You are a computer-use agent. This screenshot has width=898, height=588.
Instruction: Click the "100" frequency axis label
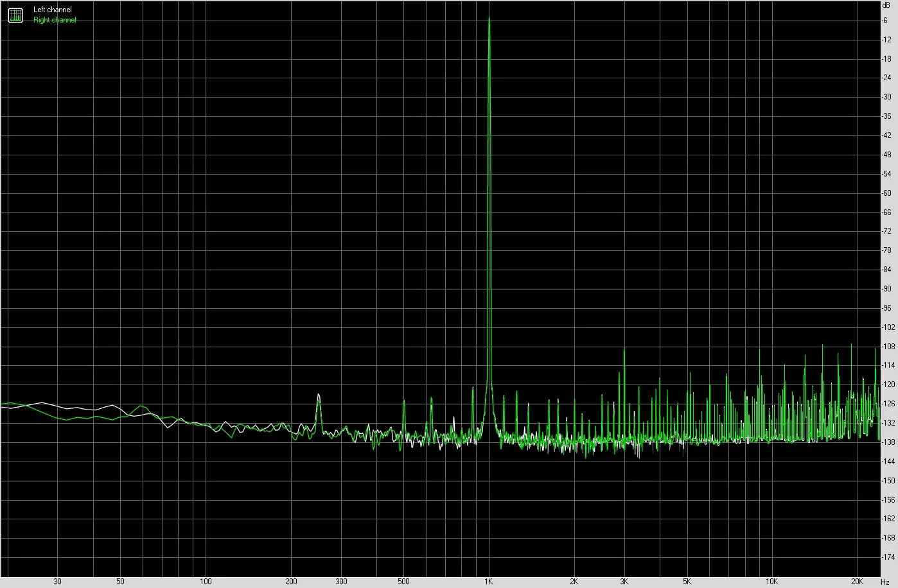[x=206, y=582]
